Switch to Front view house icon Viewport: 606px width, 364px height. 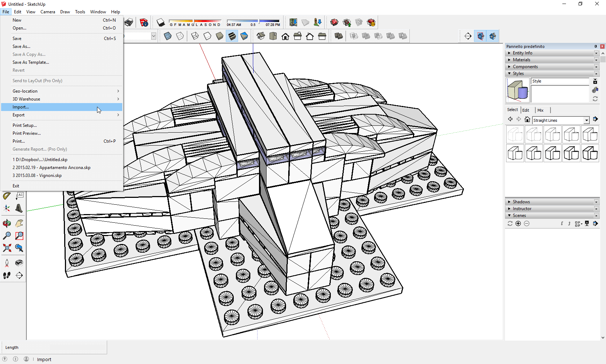pos(285,36)
